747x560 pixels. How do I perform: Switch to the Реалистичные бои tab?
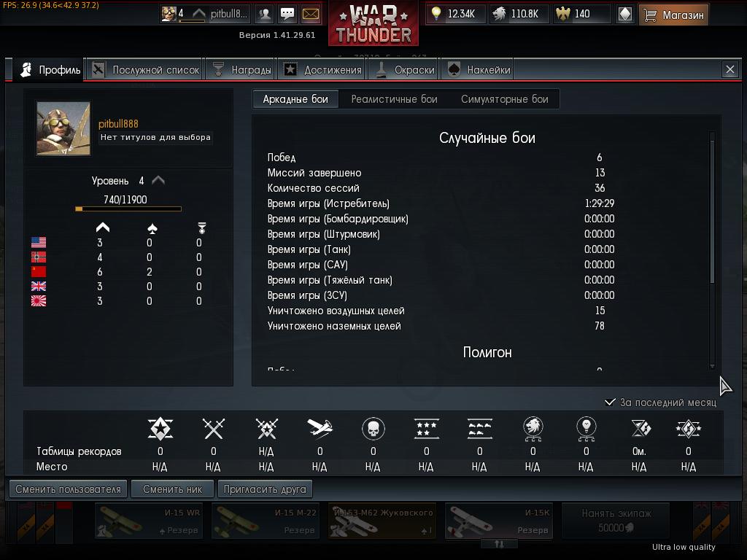click(394, 99)
